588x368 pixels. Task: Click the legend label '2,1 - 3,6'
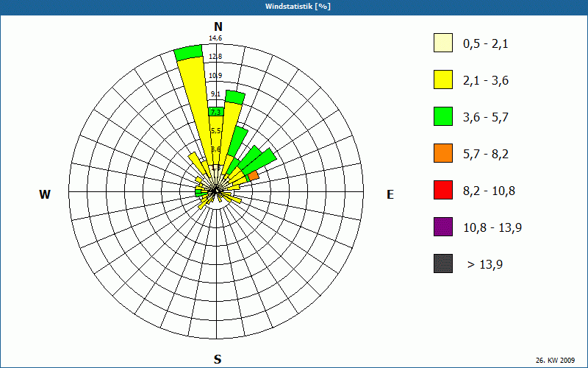(x=486, y=81)
